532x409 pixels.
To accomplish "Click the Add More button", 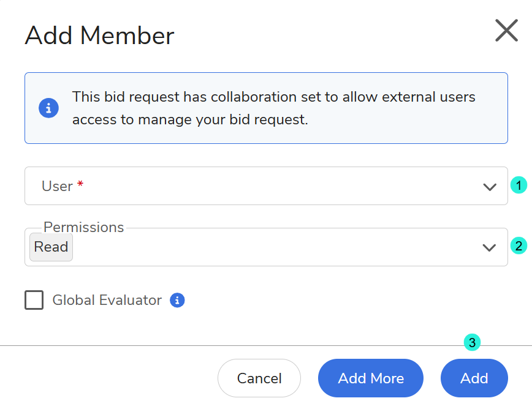I will pos(371,378).
